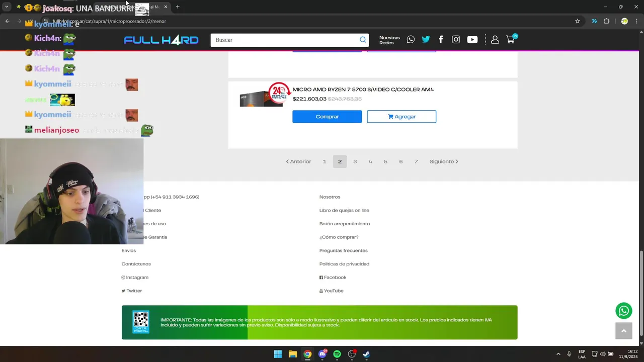Open the ¿Cómo comprar? link
644x362 pixels.
pos(339,237)
